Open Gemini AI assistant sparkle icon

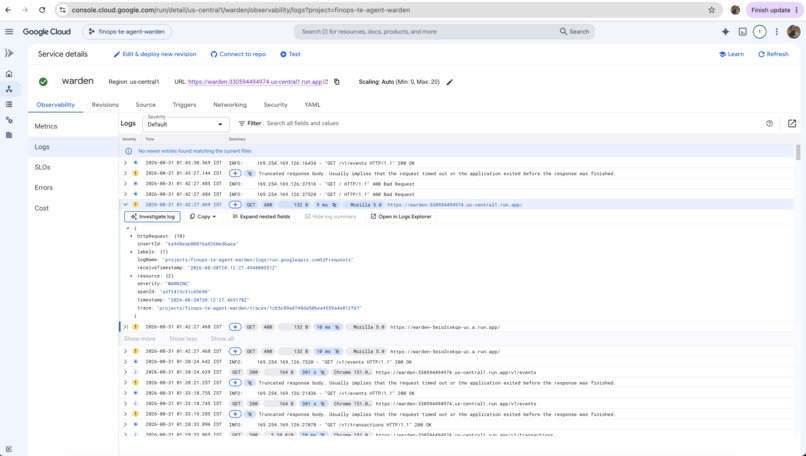click(x=725, y=32)
